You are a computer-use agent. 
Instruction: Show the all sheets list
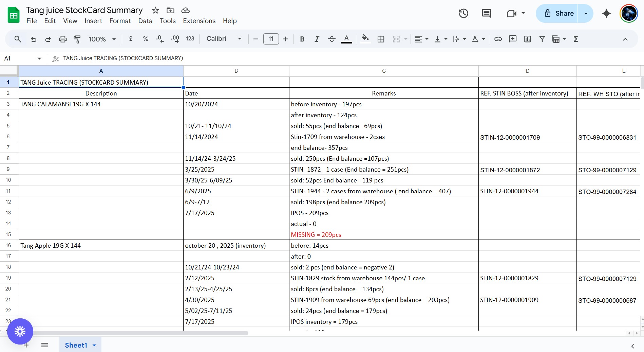coord(44,345)
